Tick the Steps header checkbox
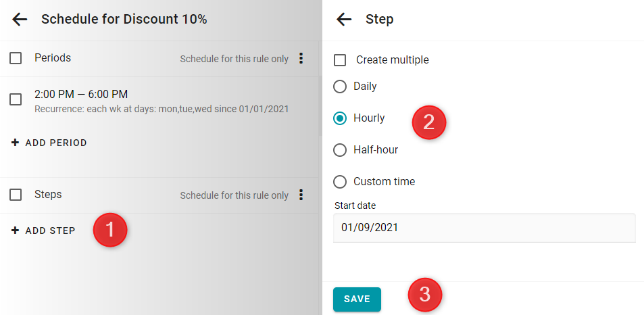Viewport: 644px width, 315px height. [16, 195]
